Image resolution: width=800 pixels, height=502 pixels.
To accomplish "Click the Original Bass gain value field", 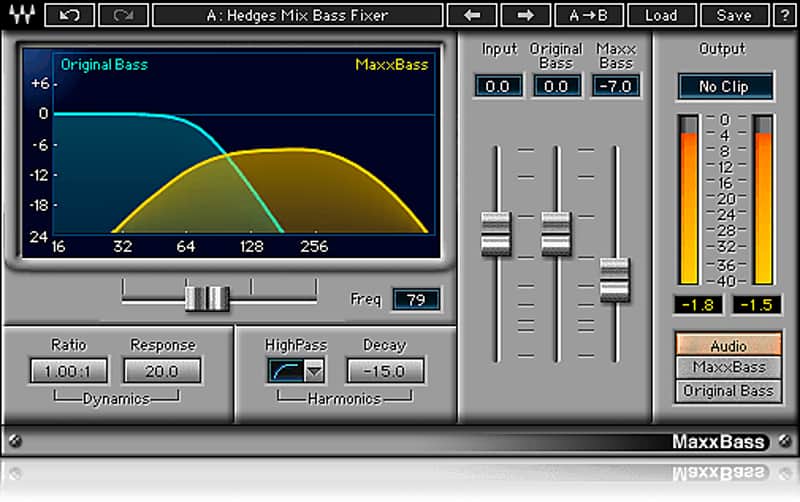I will click(x=557, y=86).
